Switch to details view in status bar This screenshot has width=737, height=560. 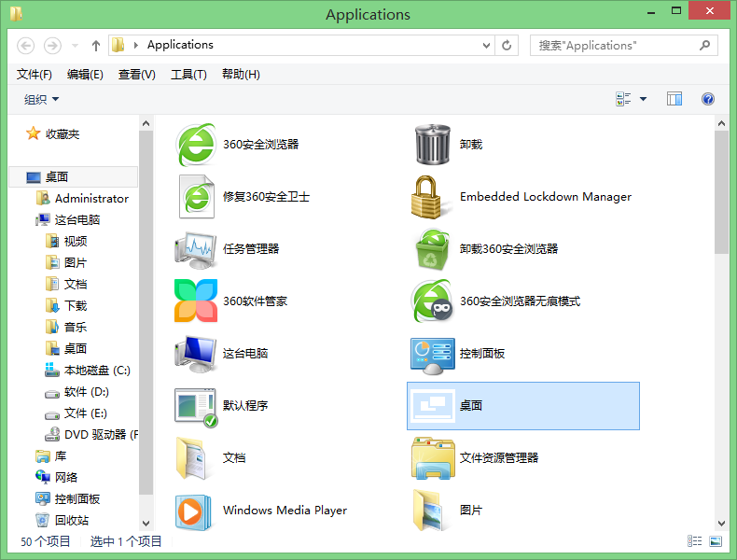pos(694,541)
